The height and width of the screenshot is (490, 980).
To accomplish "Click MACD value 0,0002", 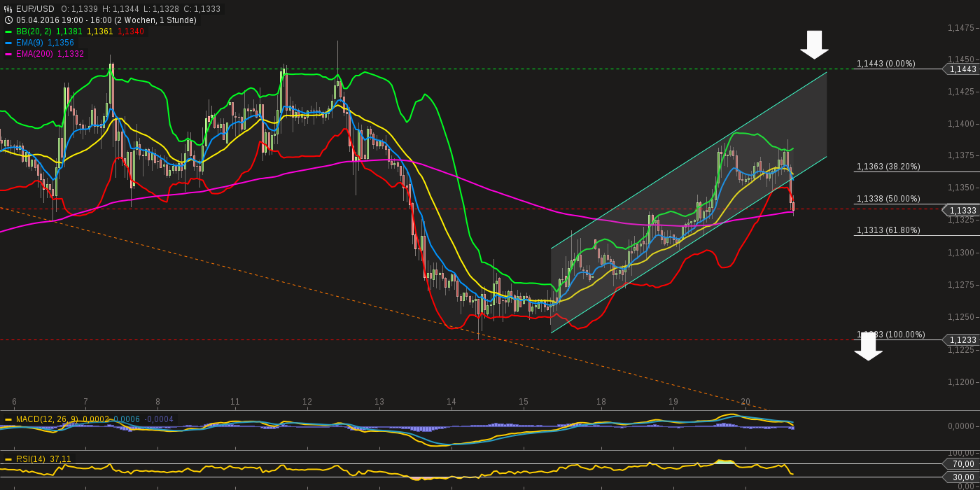I will tap(96, 419).
